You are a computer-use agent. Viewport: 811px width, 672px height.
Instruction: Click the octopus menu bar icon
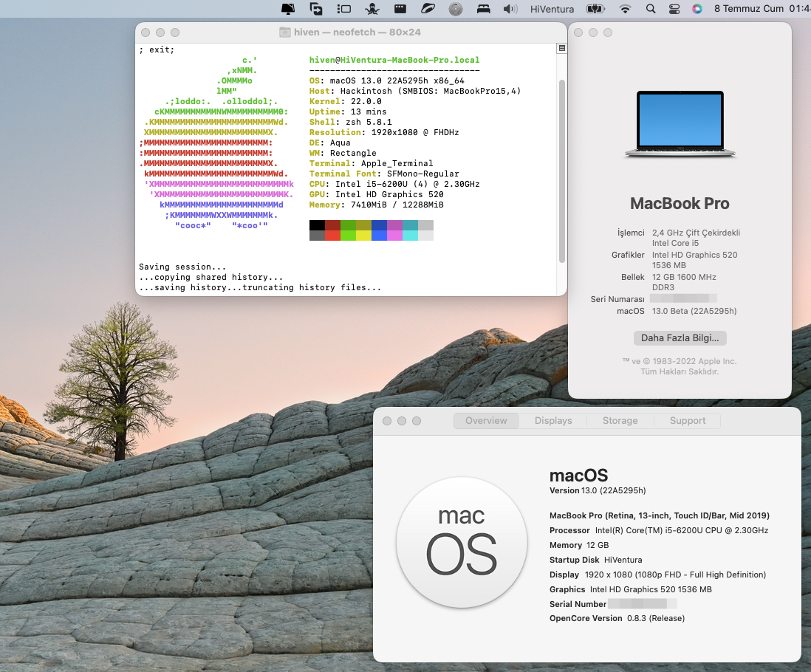tap(372, 9)
